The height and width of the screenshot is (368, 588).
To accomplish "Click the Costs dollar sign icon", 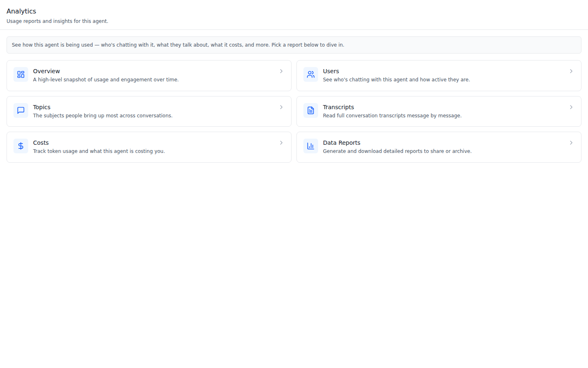I will (21, 146).
